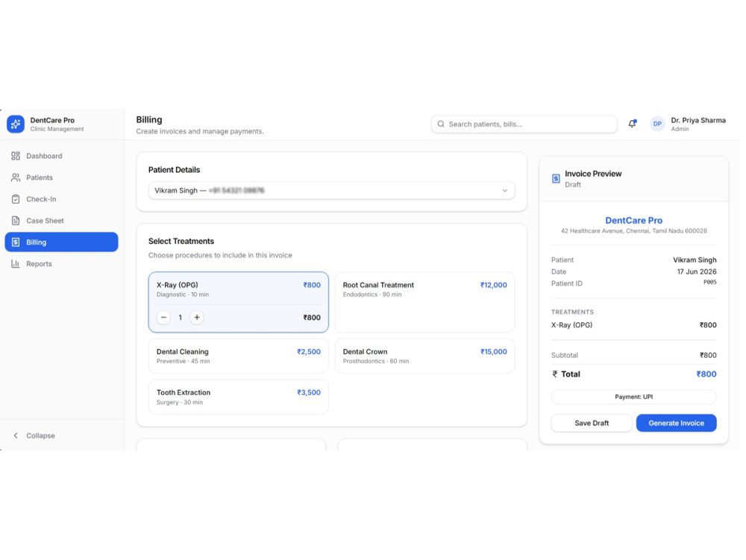Click the Case Sheet document icon
746x560 pixels.
point(16,221)
